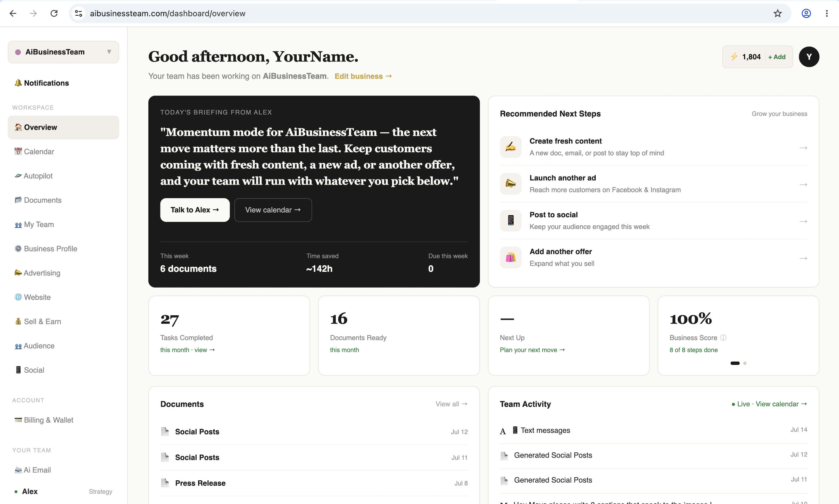Screen dimensions: 839x504
Task: Click the 16 Documents Ready card
Action: [399, 335]
